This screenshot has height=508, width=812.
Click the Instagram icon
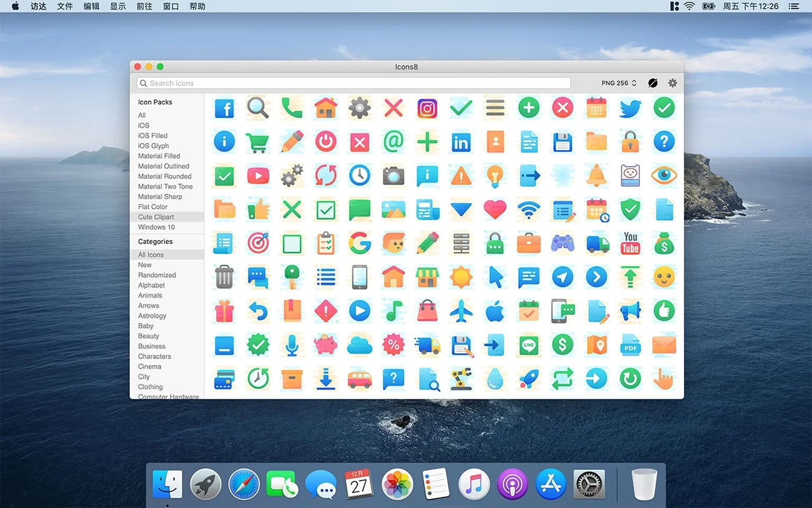(x=427, y=107)
